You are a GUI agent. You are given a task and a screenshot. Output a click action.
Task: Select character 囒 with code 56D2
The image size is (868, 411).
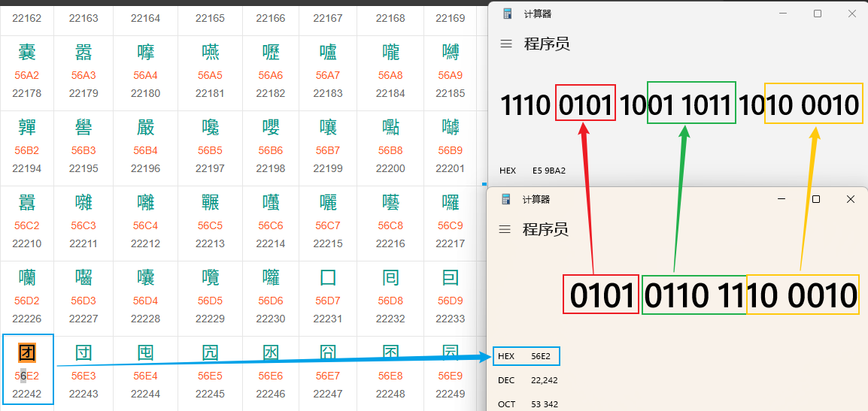tap(27, 277)
